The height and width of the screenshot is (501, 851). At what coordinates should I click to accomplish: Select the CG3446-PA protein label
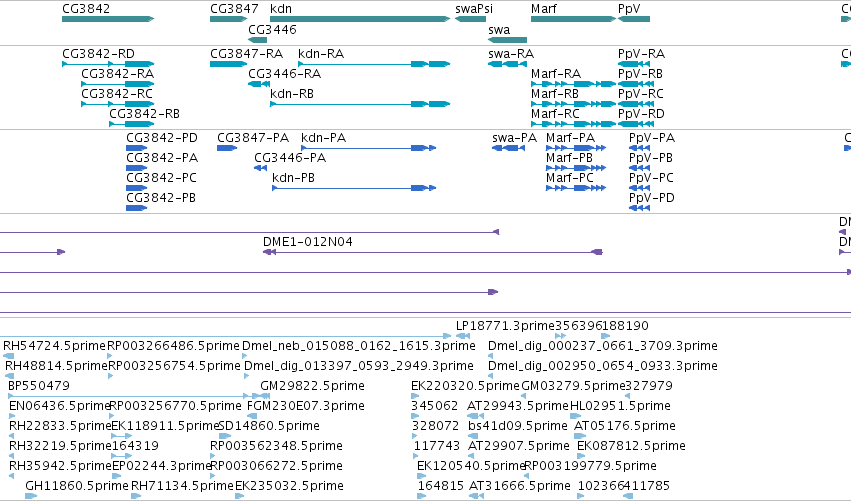290,158
